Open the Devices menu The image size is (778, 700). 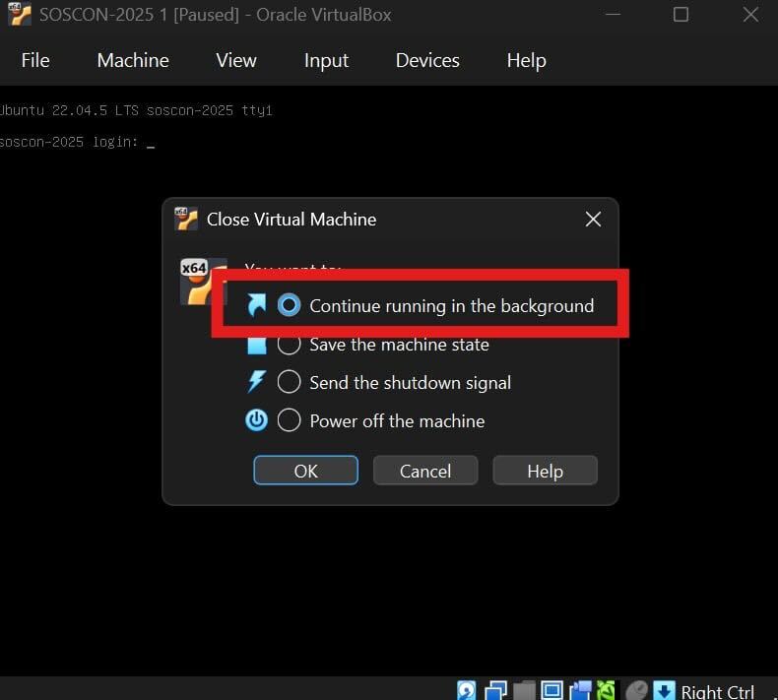427,60
